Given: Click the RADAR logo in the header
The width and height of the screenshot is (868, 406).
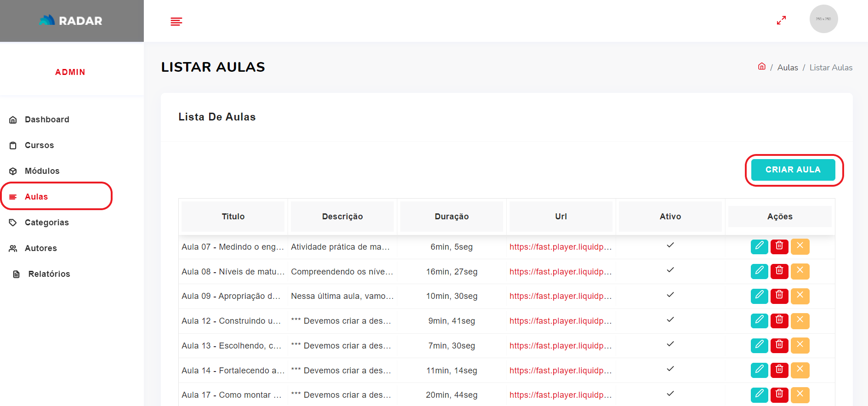Looking at the screenshot, I should click(x=71, y=21).
